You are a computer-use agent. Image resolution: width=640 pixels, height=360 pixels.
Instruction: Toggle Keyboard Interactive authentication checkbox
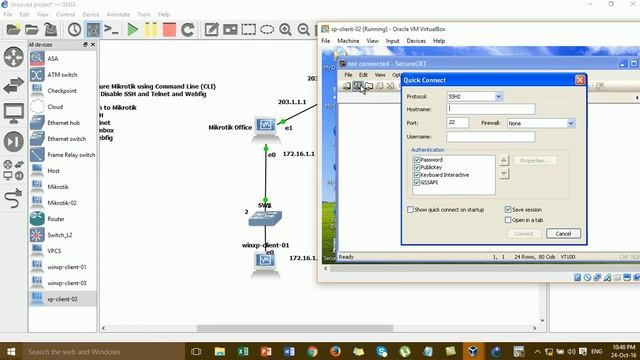[417, 175]
